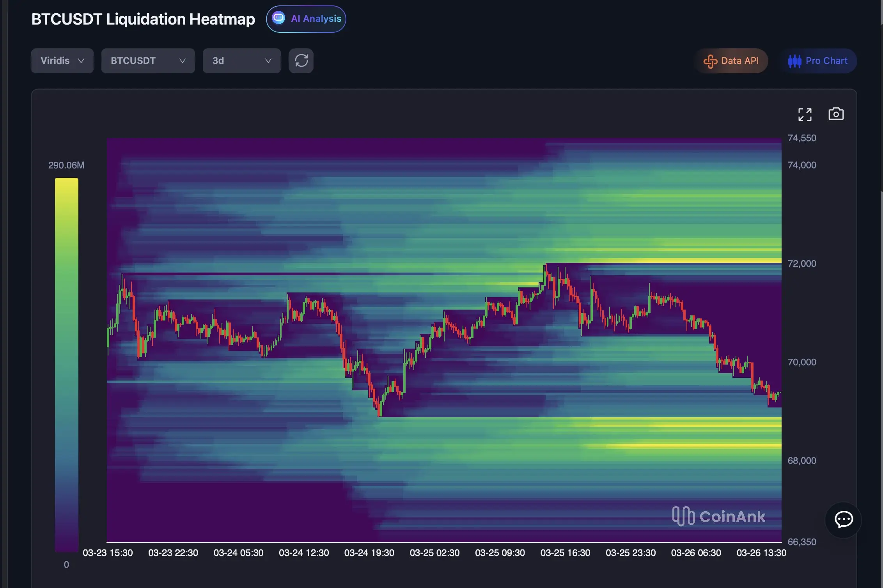Click the 03-25 02:30 time axis label
883x588 pixels.
434,553
